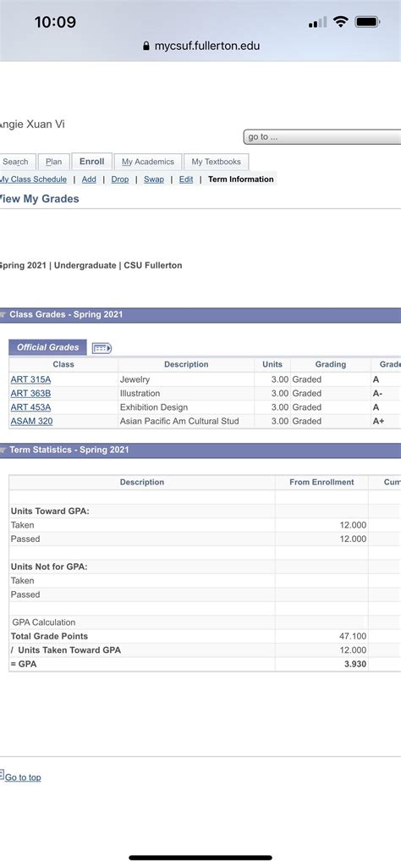Select the Official Grades tab
The height and width of the screenshot is (868, 401).
click(x=47, y=347)
